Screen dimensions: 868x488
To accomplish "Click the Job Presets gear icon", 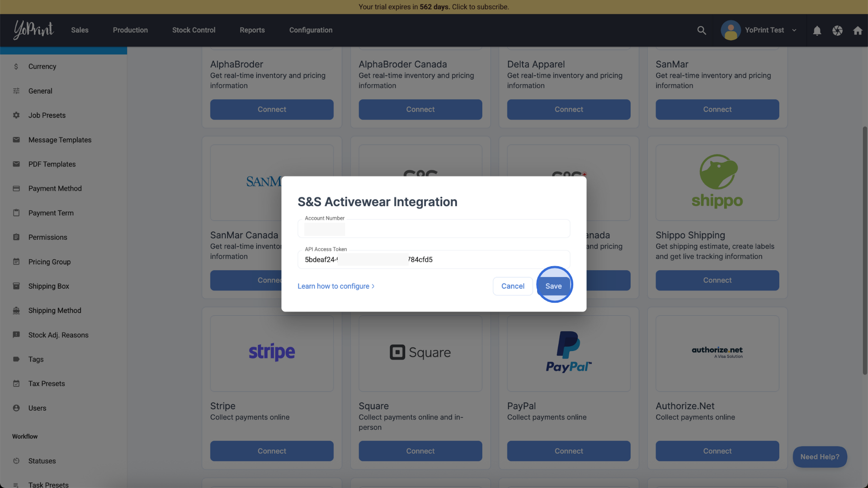I will pyautogui.click(x=16, y=115).
